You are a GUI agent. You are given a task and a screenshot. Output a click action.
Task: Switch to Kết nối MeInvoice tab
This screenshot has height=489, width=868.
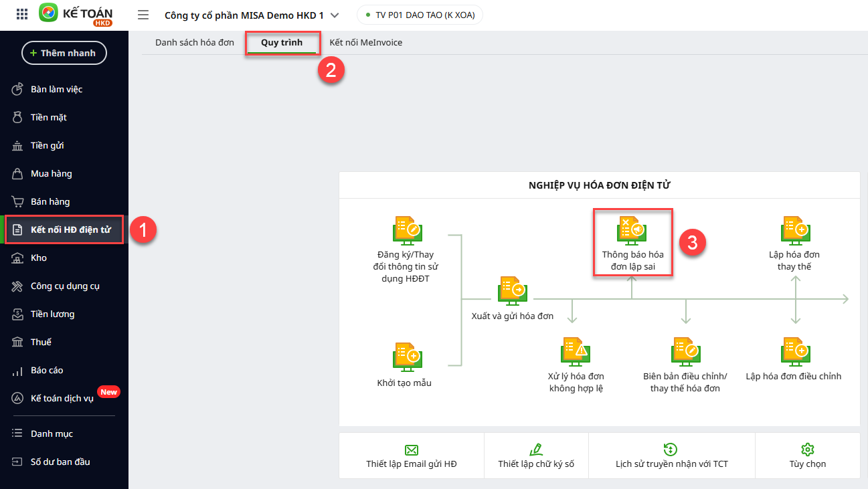(365, 42)
